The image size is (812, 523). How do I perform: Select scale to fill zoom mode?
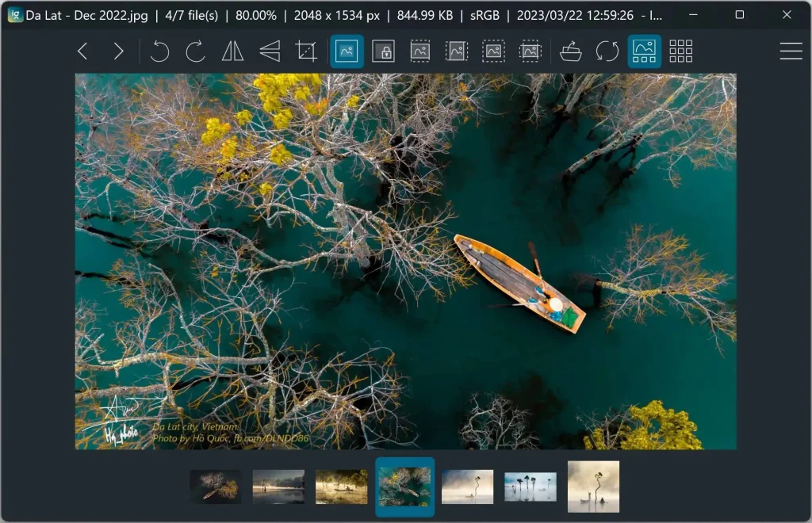tap(530, 52)
